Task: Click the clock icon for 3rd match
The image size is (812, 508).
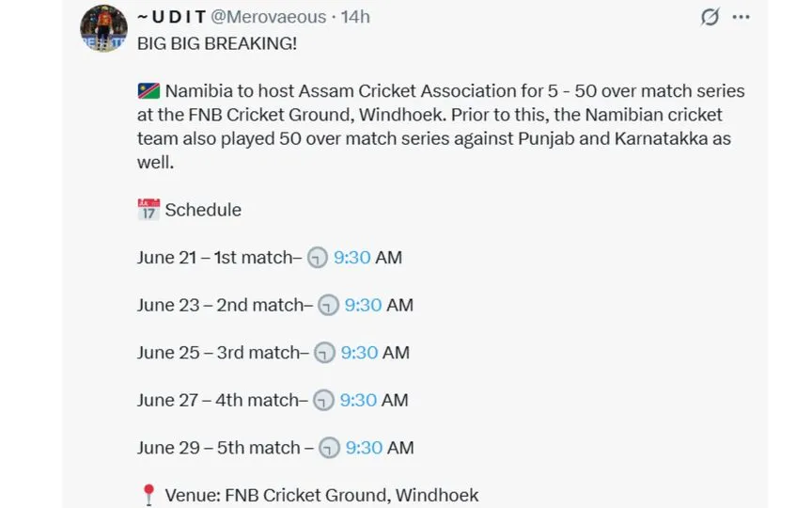Action: tap(324, 353)
